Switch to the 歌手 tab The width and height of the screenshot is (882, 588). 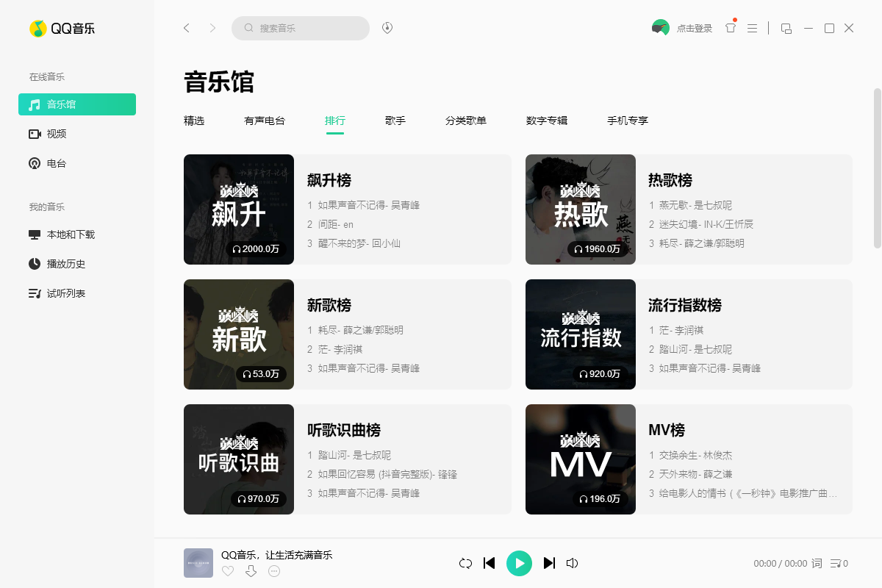click(395, 121)
